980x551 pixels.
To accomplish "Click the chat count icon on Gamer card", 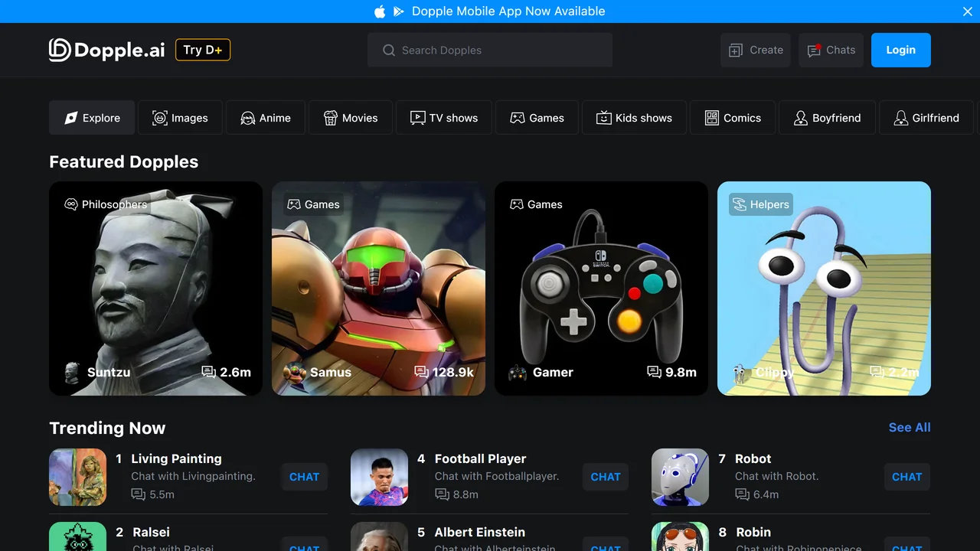I will [654, 372].
